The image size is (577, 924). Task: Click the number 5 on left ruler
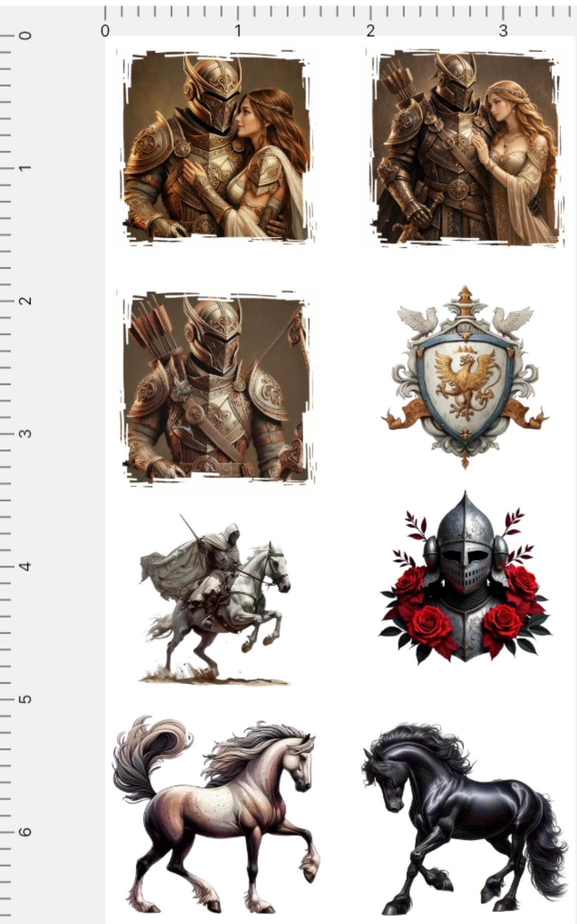(25, 699)
